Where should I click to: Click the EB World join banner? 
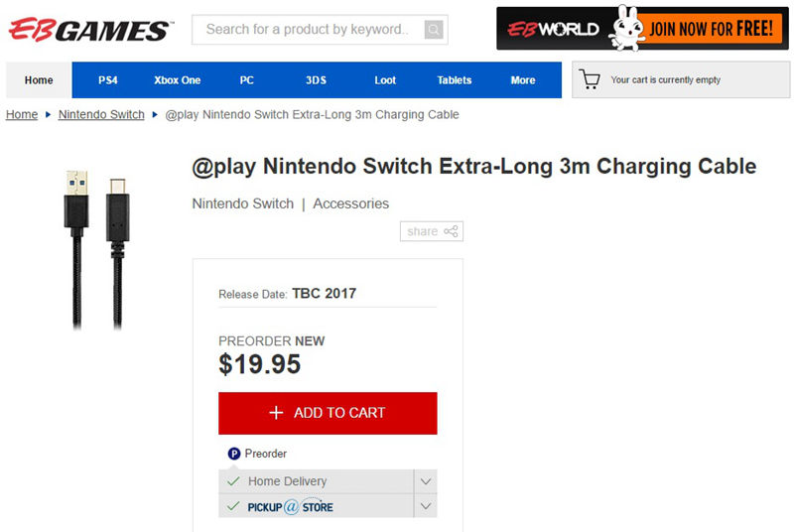[x=642, y=28]
